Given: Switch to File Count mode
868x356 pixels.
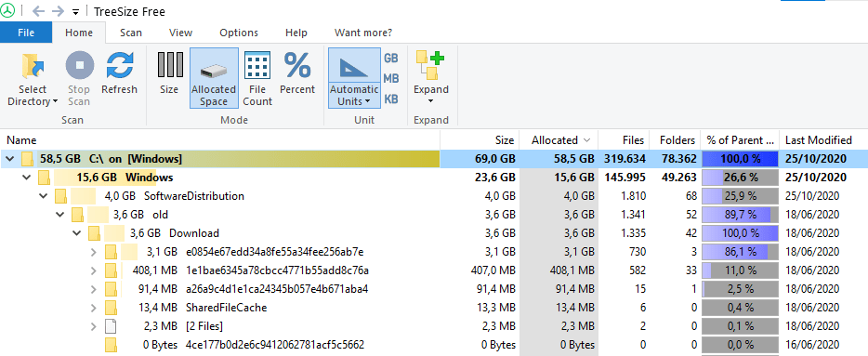Looking at the screenshot, I should [257, 78].
